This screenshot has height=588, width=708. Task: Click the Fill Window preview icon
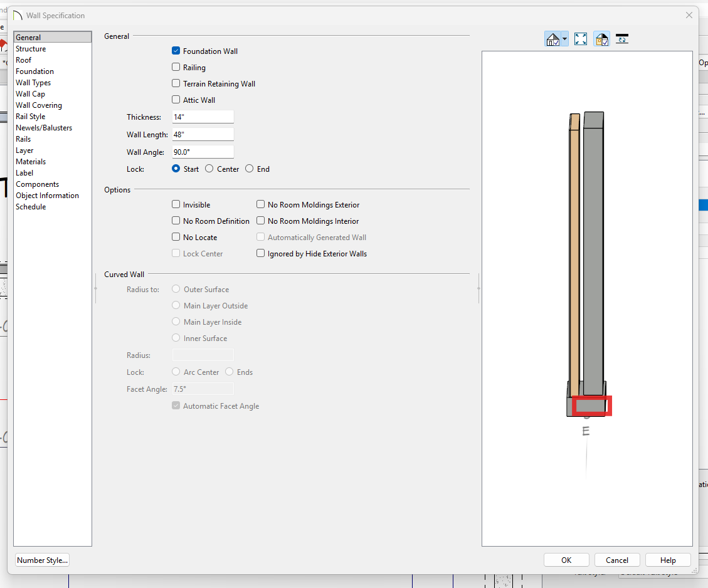pos(581,39)
